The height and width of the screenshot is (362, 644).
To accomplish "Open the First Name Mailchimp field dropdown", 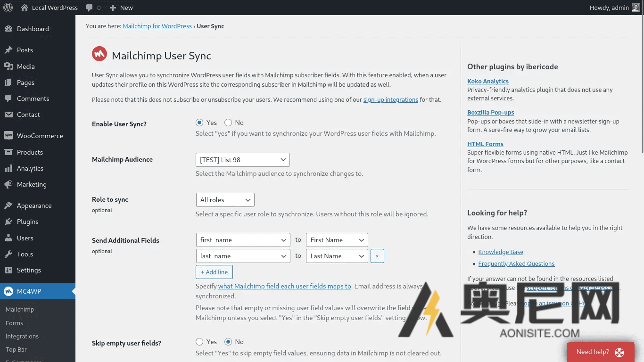I will [337, 240].
